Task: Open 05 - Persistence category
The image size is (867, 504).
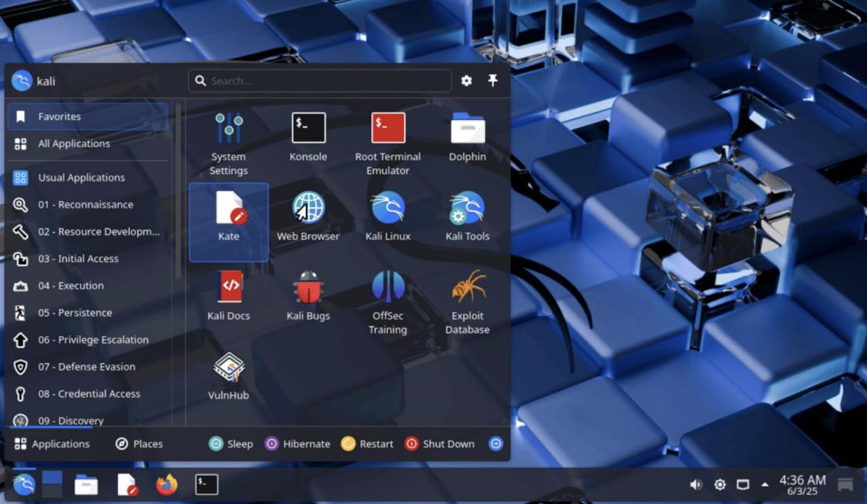Action: 88,313
